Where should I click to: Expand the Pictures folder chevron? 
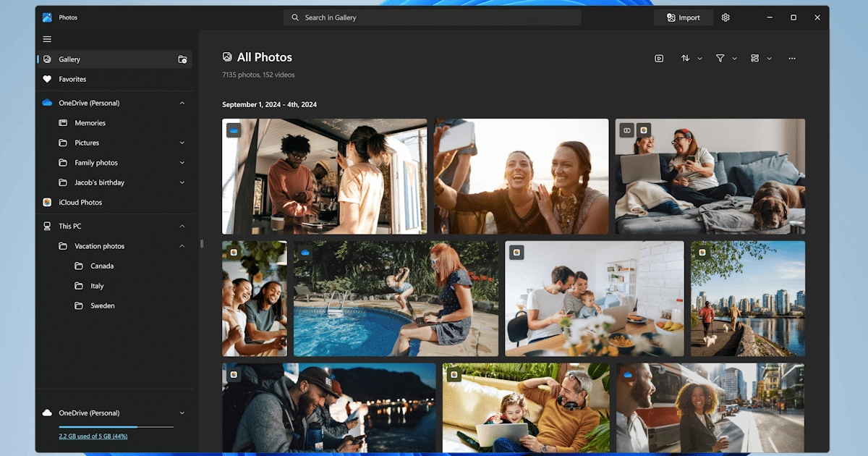point(182,143)
